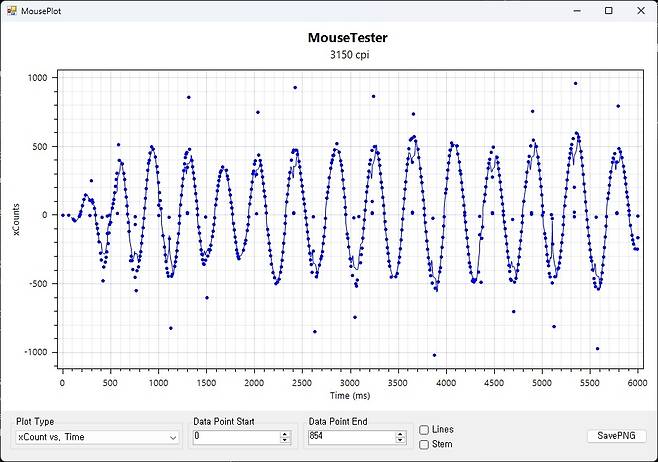Enable the Lines checkbox
Viewport: 658px width, 462px height.
pyautogui.click(x=424, y=430)
